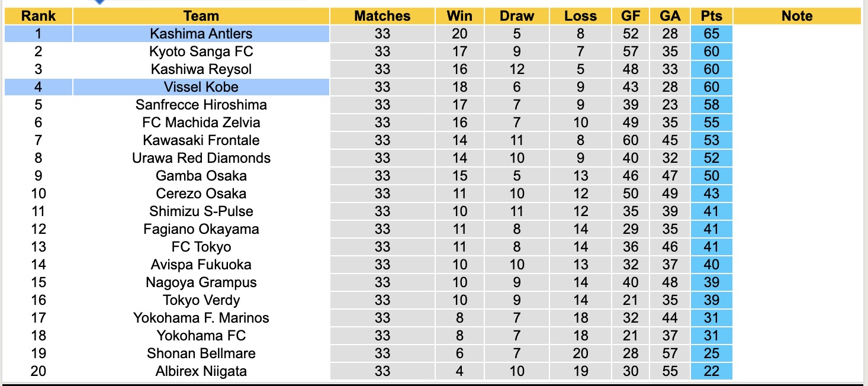Click the Pts column header

coord(711,16)
